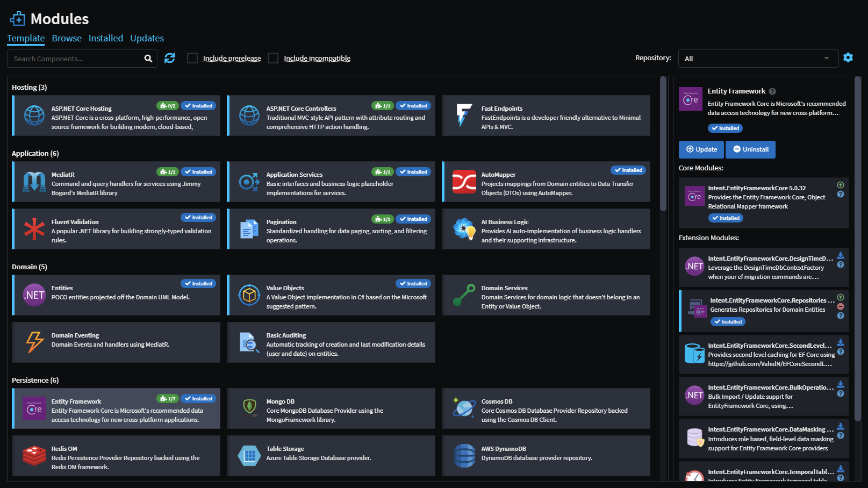Click search magnifier icon in search box

point(148,59)
